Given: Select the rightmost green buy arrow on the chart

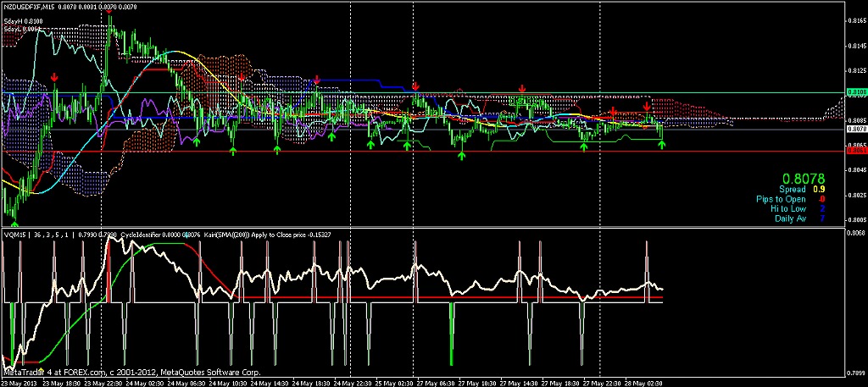Looking at the screenshot, I should [662, 145].
